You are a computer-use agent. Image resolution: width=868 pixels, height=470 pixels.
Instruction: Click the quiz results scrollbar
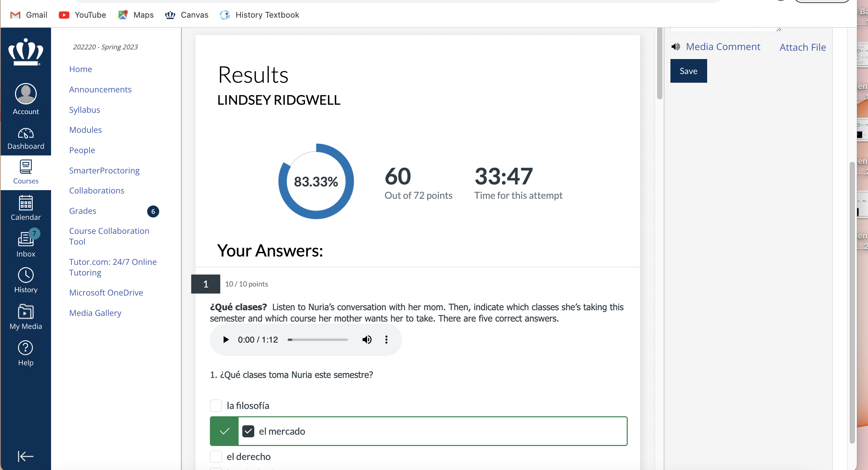coord(659,64)
